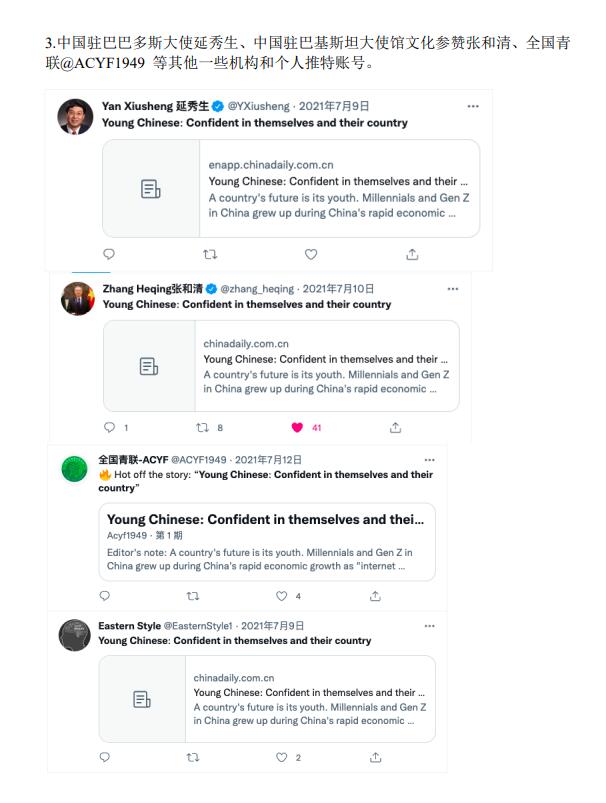Like the ACYF1949 tweet
The image size is (606, 803).
coord(282,596)
